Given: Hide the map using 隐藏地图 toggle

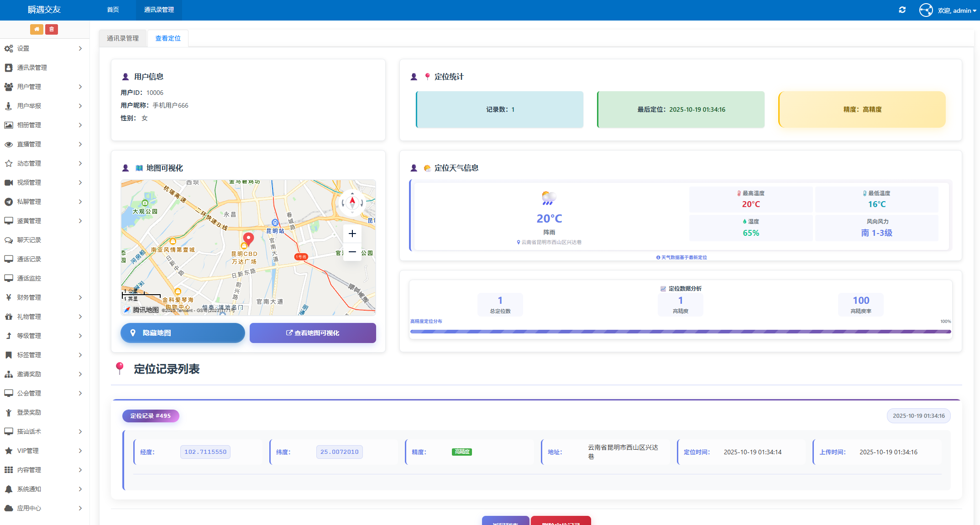Looking at the screenshot, I should [x=182, y=333].
